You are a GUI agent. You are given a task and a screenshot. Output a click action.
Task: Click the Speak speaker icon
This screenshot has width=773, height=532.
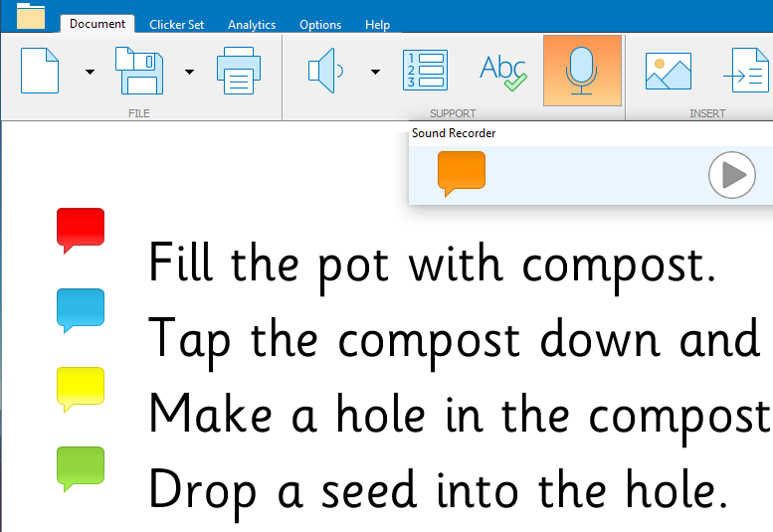(x=325, y=71)
